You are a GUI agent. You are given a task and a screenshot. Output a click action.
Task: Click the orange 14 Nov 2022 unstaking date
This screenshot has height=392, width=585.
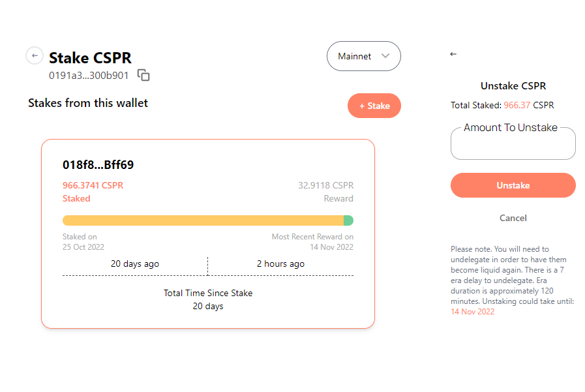(x=472, y=312)
